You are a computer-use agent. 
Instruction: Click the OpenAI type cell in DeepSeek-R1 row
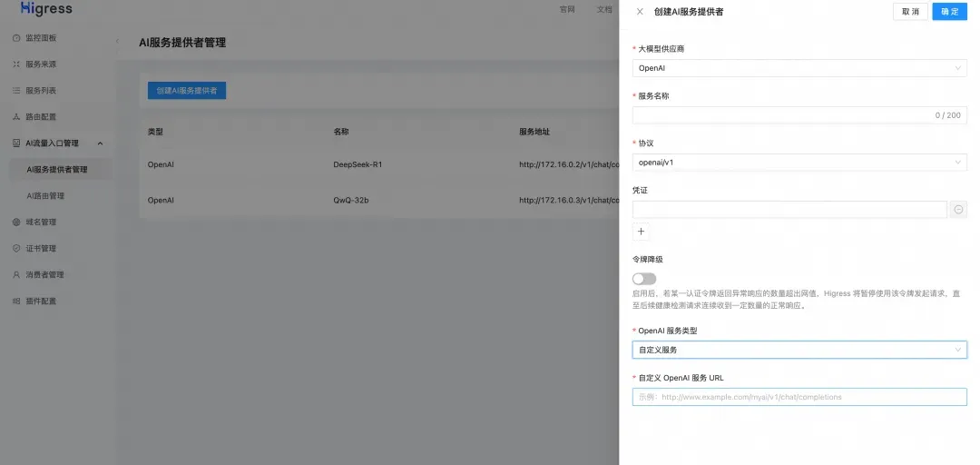click(161, 165)
